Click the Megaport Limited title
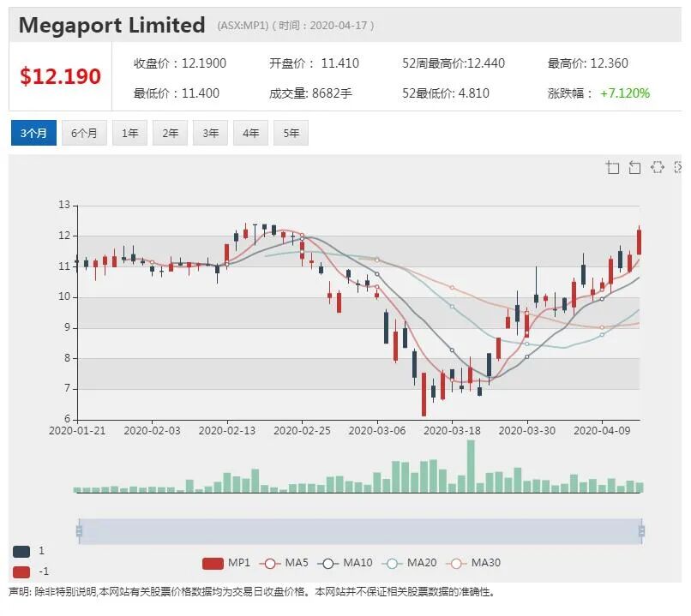Image resolution: width=691 pixels, height=616 pixels. [112, 25]
